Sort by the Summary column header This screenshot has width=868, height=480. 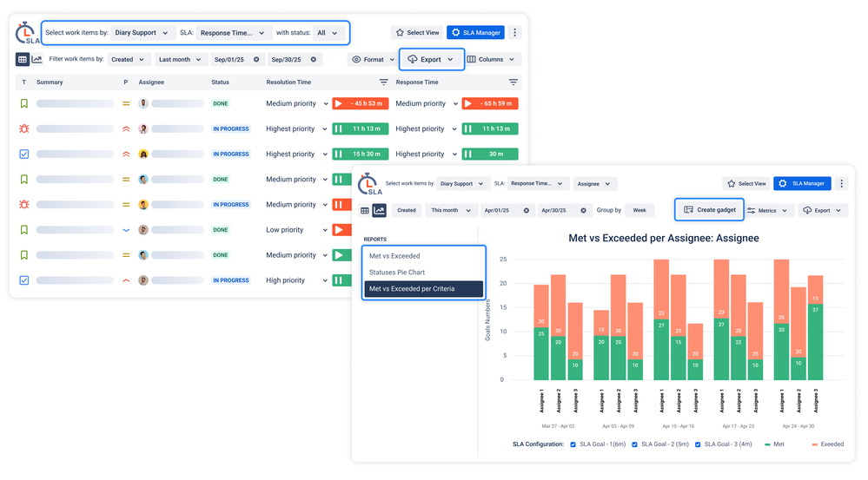50,82
